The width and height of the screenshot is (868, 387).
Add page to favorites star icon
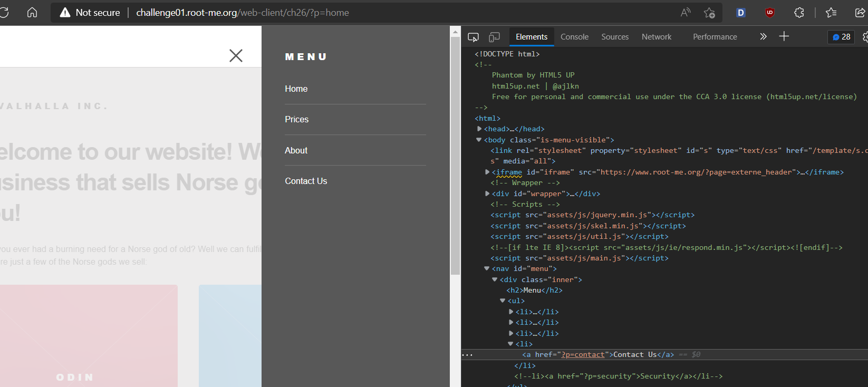pos(709,12)
